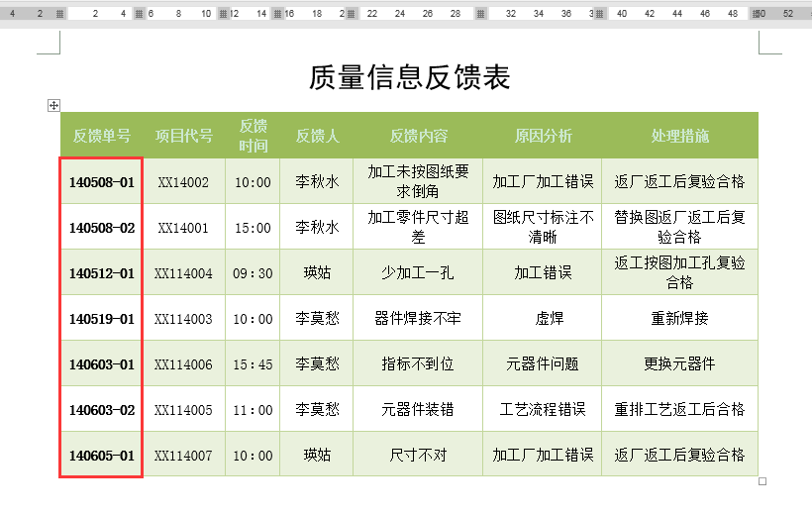Image resolution: width=812 pixels, height=515 pixels.
Task: Click project code XX114007
Action: pos(183,456)
